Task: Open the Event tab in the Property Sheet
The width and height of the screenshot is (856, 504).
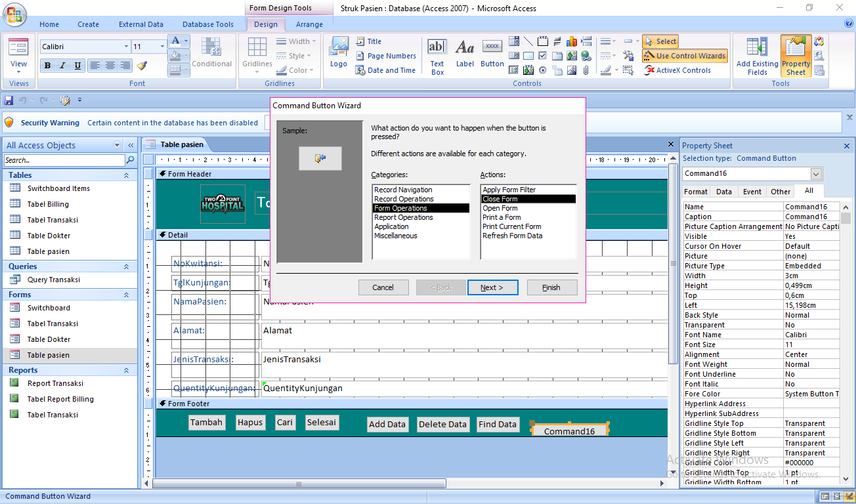Action: click(752, 191)
